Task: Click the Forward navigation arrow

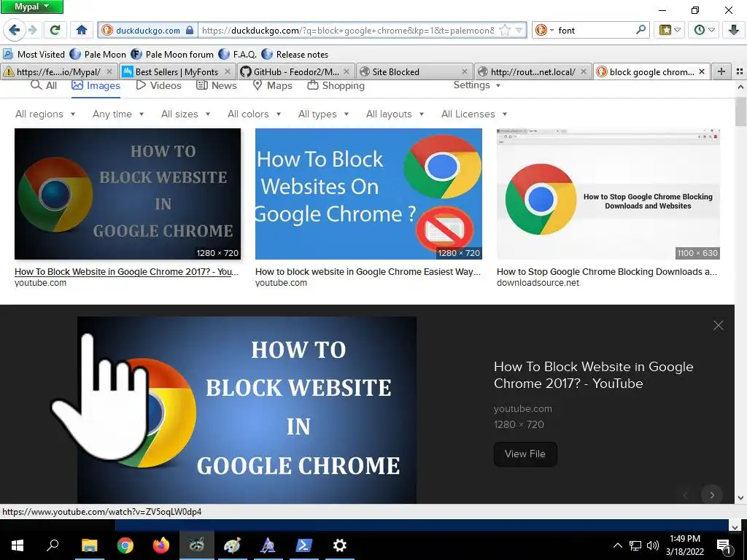Action: coord(32,31)
